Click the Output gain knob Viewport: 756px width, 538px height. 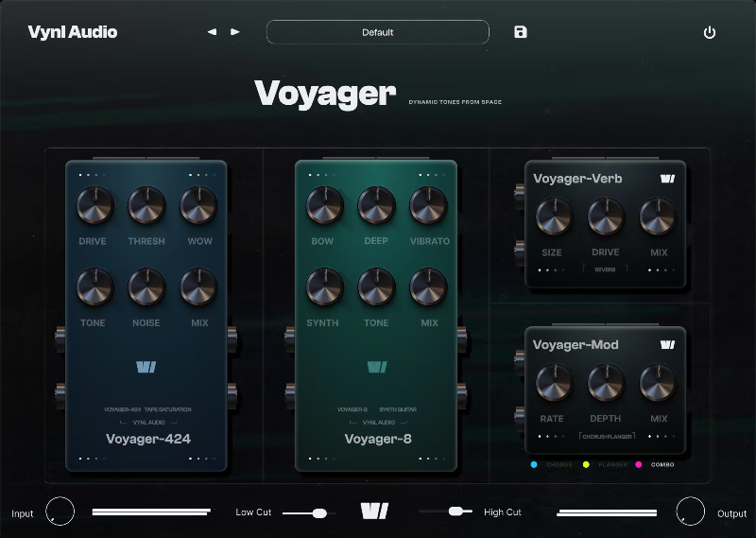691,511
